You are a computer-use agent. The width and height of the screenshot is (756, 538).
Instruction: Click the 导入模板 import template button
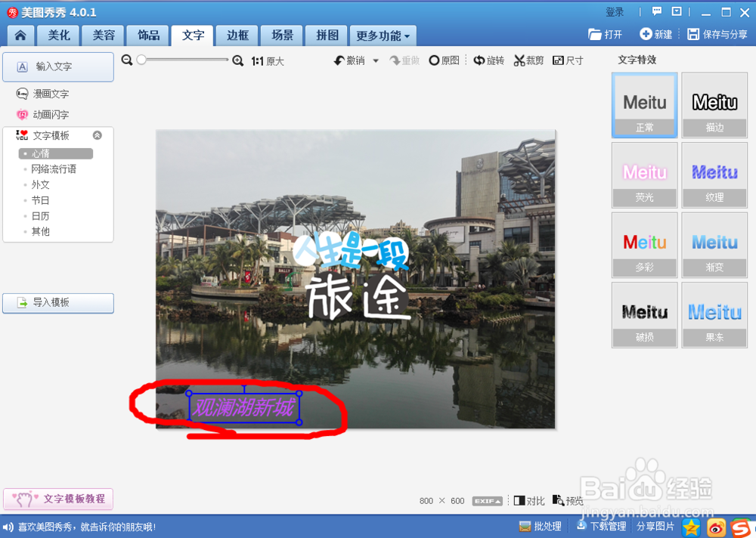pos(57,303)
